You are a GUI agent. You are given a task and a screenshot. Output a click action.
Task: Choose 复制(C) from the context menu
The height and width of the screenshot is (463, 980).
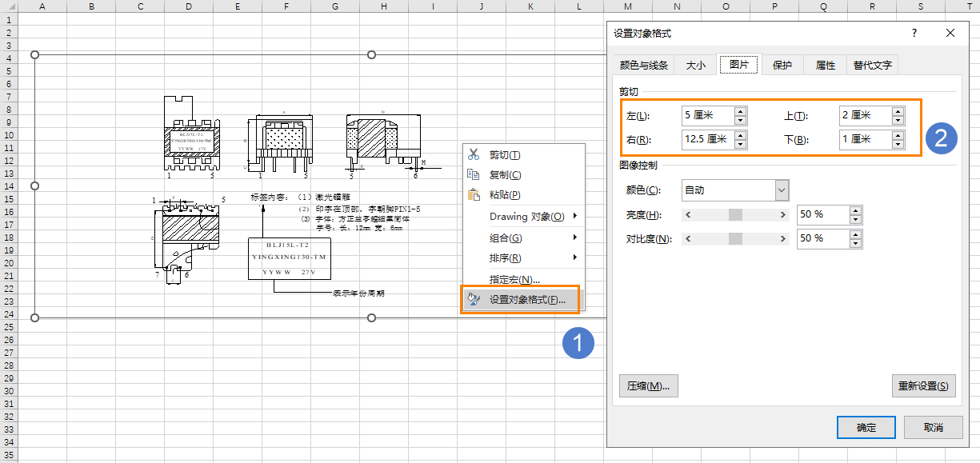(523, 174)
